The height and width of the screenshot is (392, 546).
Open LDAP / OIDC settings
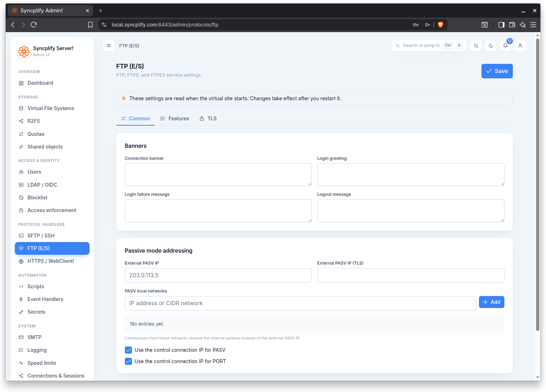[52, 185]
